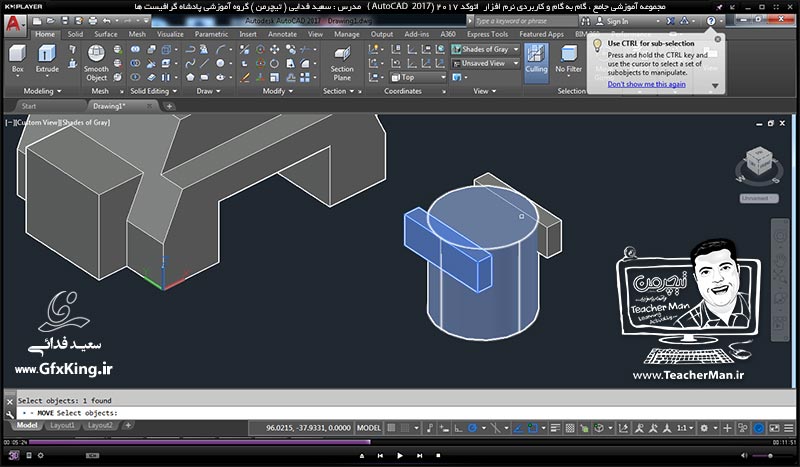Viewport: 800px width, 467px height.
Task: Open the Unsaved View dropdown
Action: (x=485, y=63)
